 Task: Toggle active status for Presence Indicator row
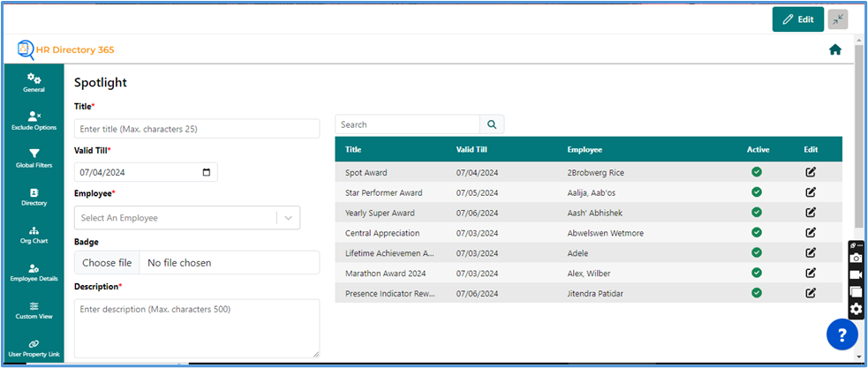757,293
